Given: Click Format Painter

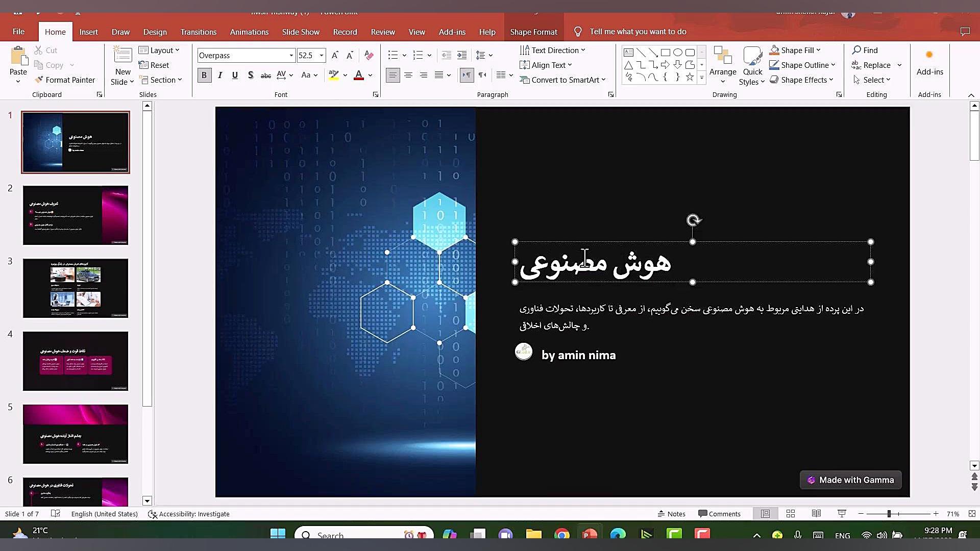Looking at the screenshot, I should click(65, 80).
